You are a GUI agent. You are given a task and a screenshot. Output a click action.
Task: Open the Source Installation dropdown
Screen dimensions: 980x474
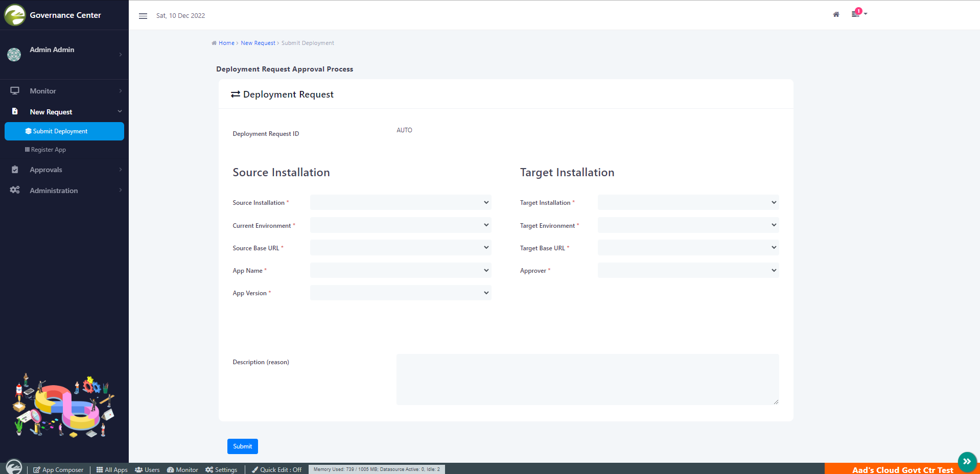(400, 202)
